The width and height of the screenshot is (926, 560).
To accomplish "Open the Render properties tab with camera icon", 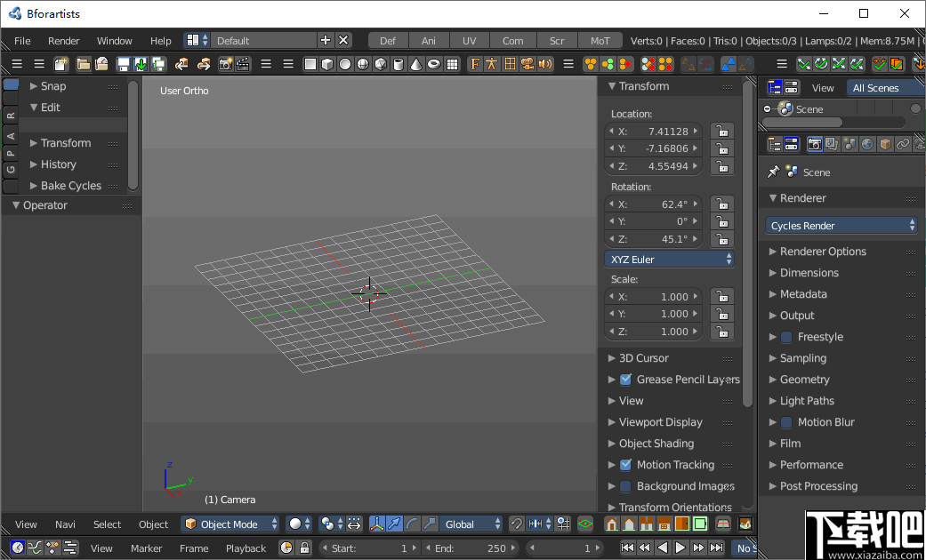I will 815,143.
